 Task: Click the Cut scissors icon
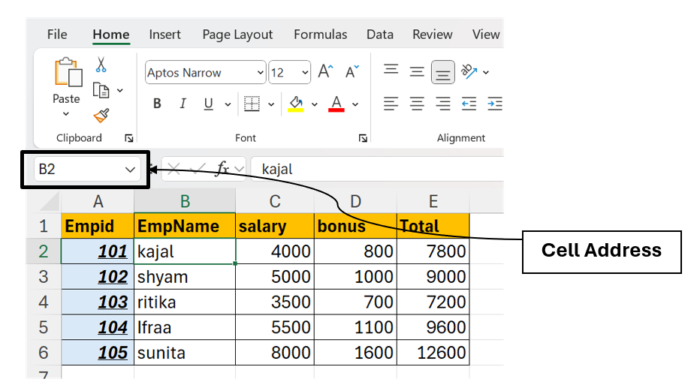tap(101, 65)
